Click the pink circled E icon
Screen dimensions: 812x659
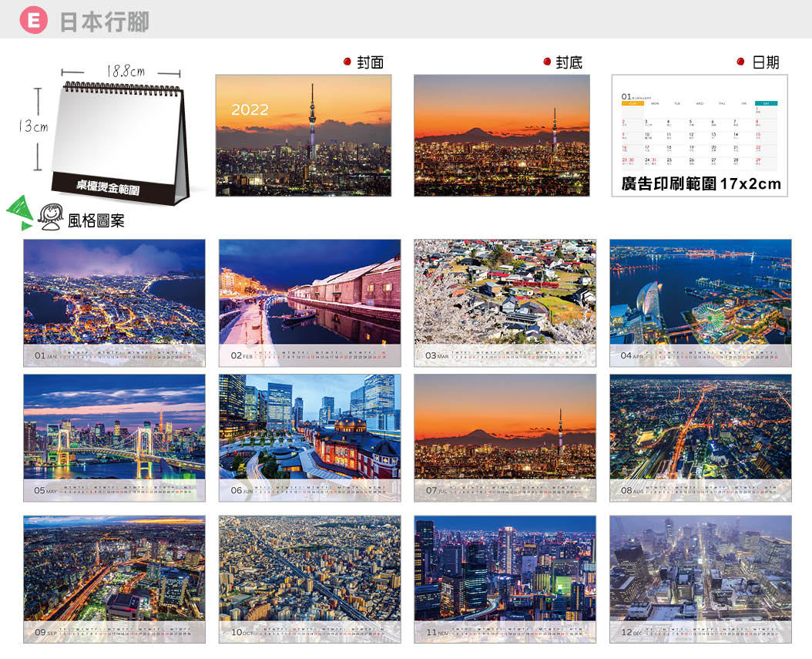[33, 21]
